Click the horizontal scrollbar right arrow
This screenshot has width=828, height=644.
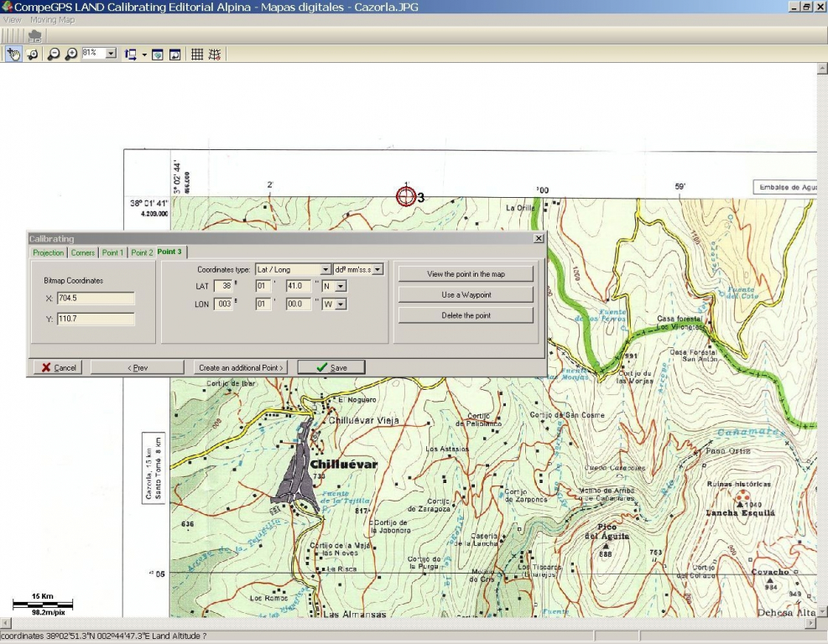point(812,623)
